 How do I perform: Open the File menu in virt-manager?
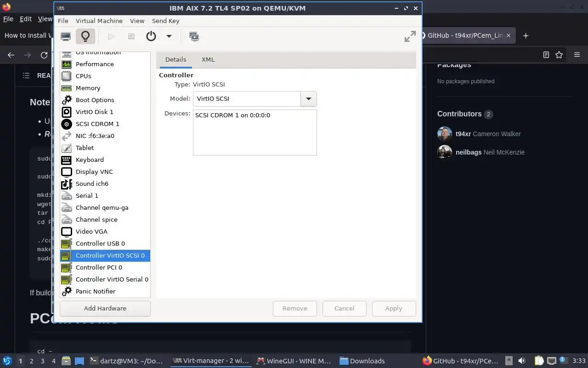63,21
